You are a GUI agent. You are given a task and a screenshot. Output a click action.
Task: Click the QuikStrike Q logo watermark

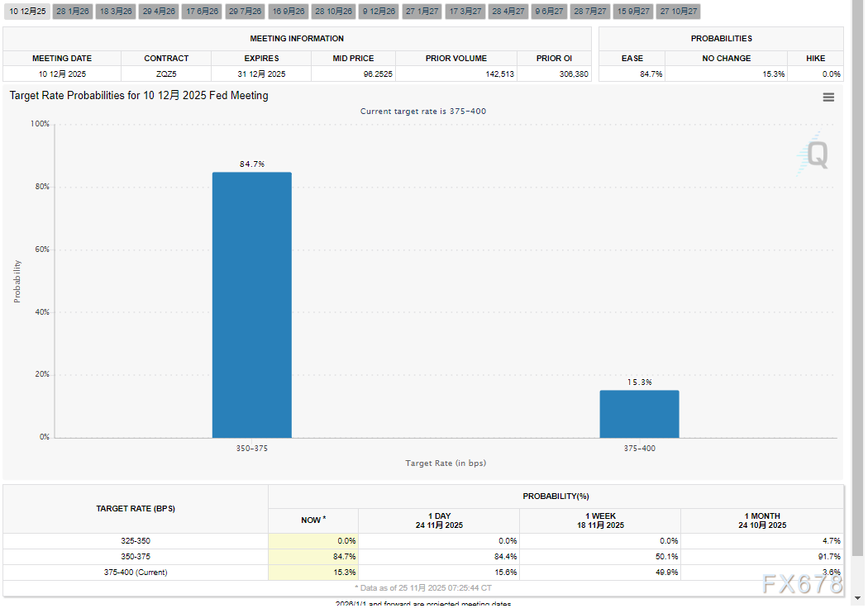(813, 154)
